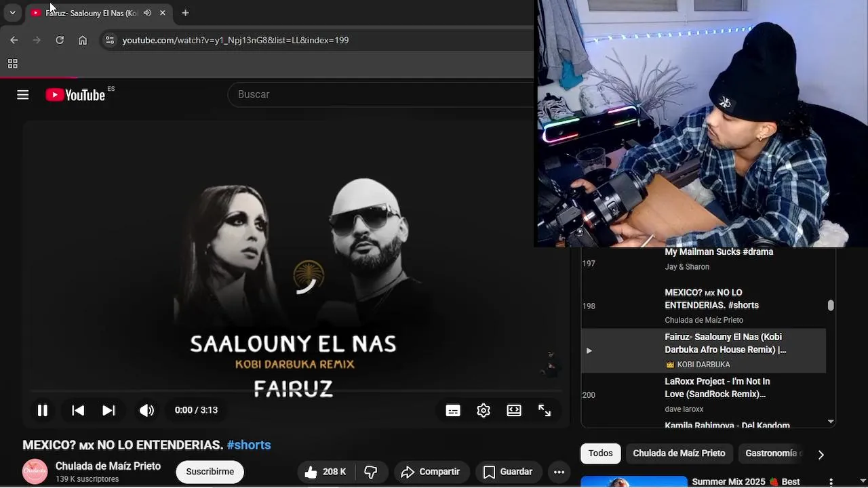Open the tab search dropdown arrow

point(12,13)
